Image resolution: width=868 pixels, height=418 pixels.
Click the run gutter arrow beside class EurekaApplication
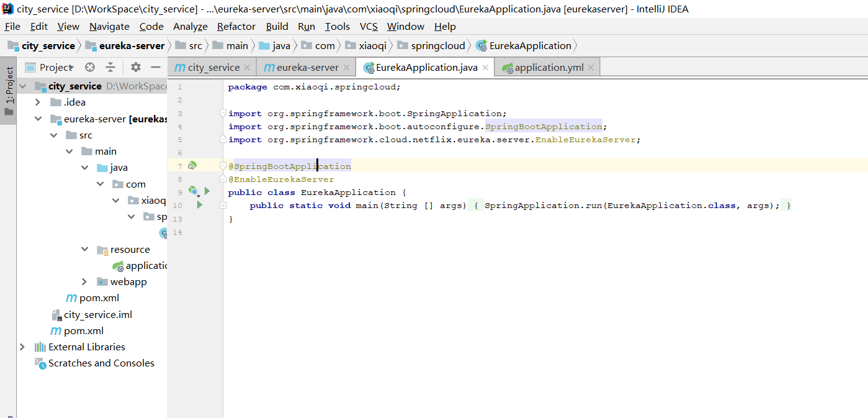[207, 191]
